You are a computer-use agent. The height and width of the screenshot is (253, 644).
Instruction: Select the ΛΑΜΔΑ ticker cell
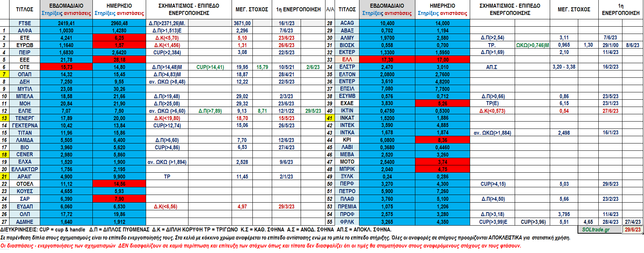point(24,140)
